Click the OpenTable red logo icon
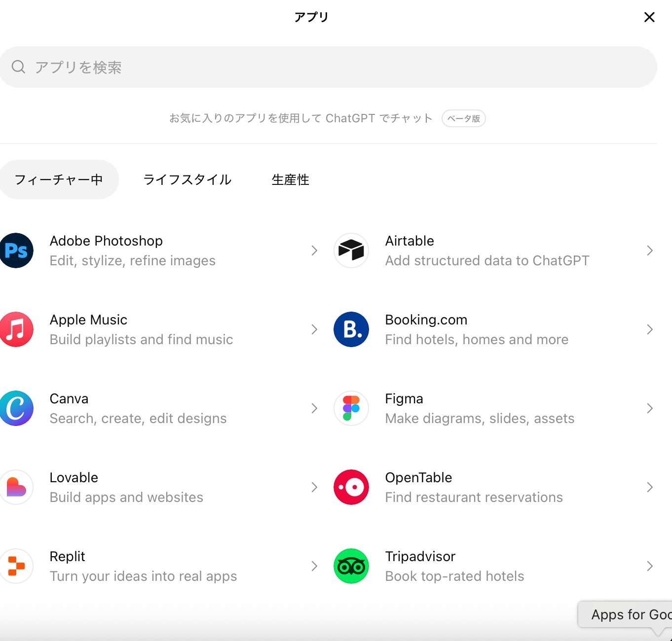Image resolution: width=672 pixels, height=641 pixels. click(351, 487)
